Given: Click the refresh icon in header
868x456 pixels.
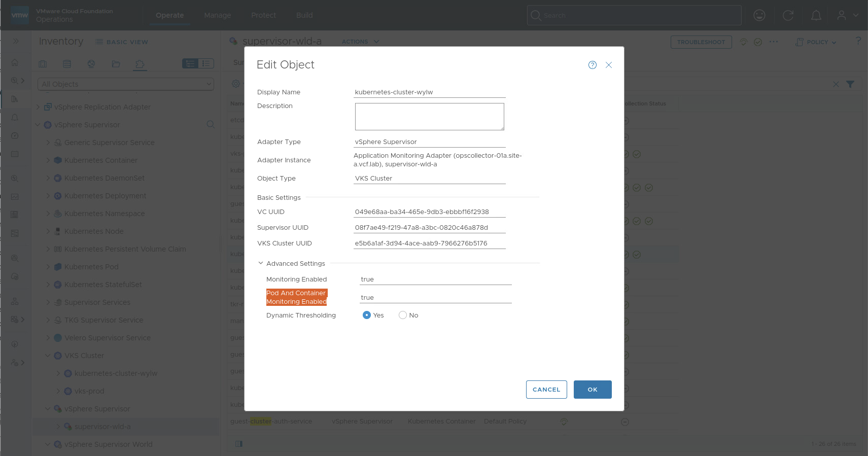Looking at the screenshot, I should (788, 15).
